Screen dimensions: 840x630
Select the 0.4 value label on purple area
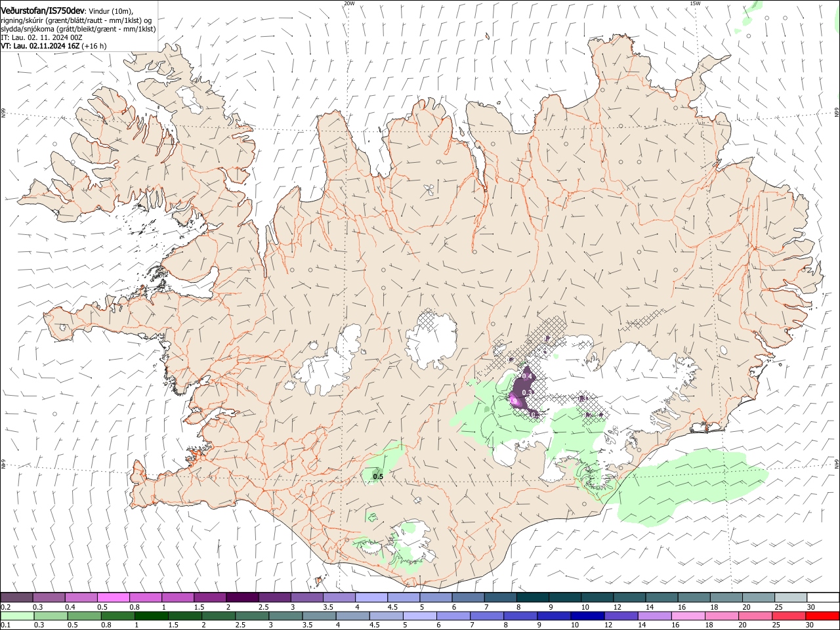pos(526,376)
